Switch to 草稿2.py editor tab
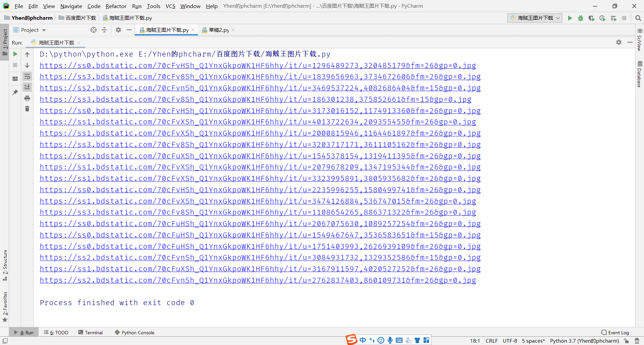The image size is (644, 345). 218,30
